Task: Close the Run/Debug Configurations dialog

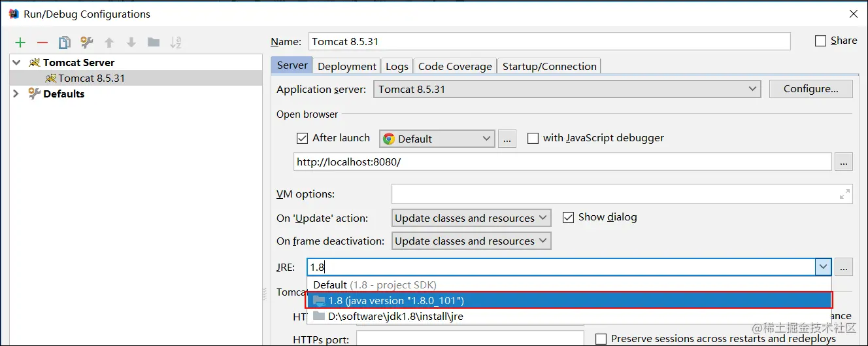Action: (x=853, y=14)
